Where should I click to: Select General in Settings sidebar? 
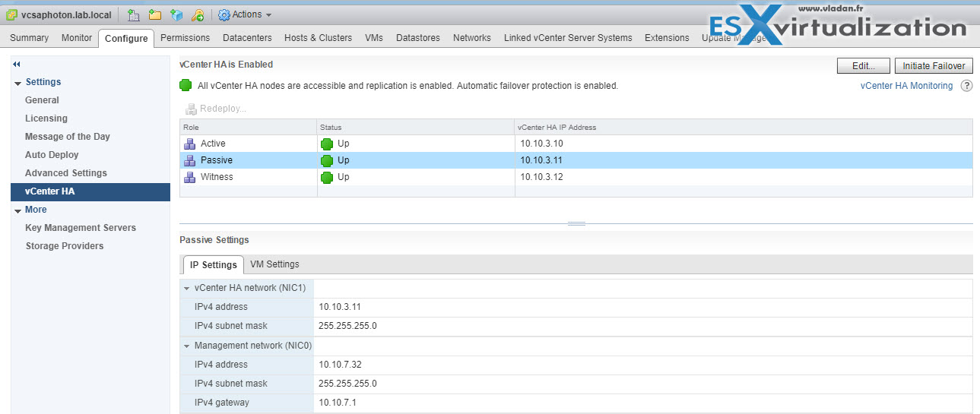click(42, 100)
